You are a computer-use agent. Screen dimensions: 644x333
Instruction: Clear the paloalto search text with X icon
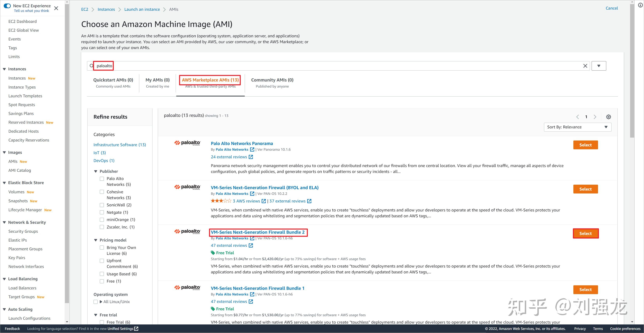point(585,66)
